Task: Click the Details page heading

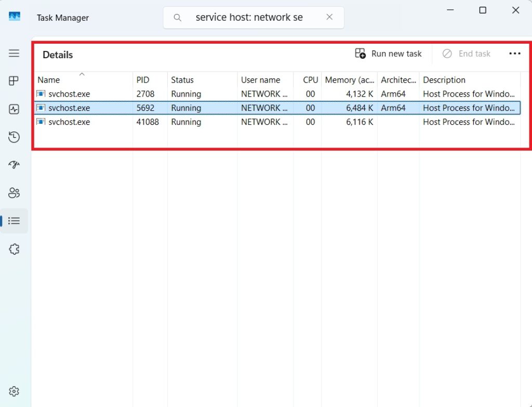Action: point(58,55)
